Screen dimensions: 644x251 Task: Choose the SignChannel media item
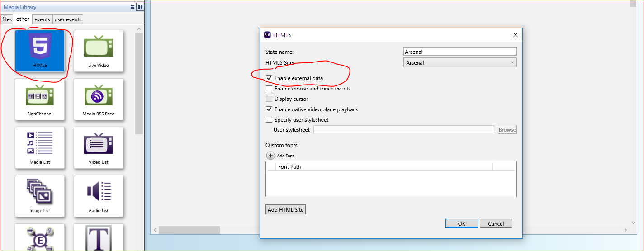40,99
